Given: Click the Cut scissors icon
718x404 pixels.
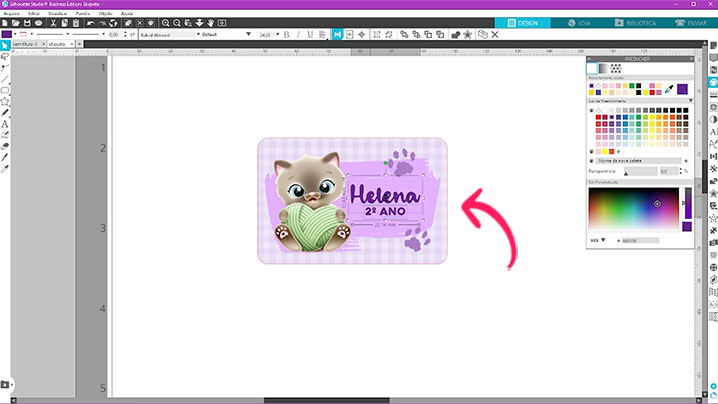Looking at the screenshot, I should (52, 22).
